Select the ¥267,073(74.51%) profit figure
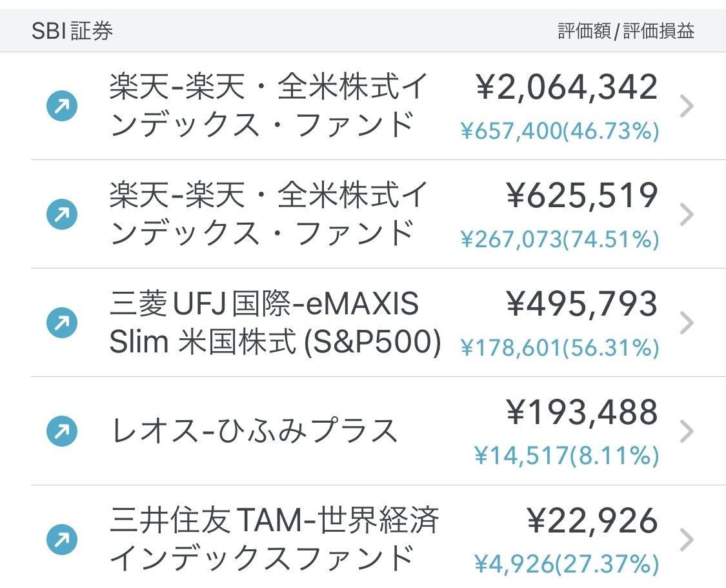The width and height of the screenshot is (726, 588). 560,239
